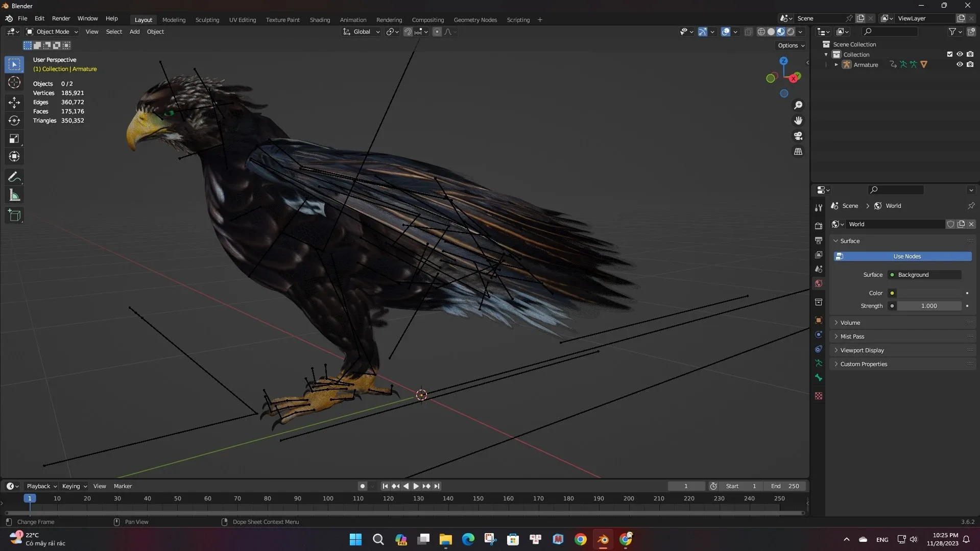This screenshot has height=551, width=980.
Task: Open the Object Mode dropdown
Action: (51, 32)
